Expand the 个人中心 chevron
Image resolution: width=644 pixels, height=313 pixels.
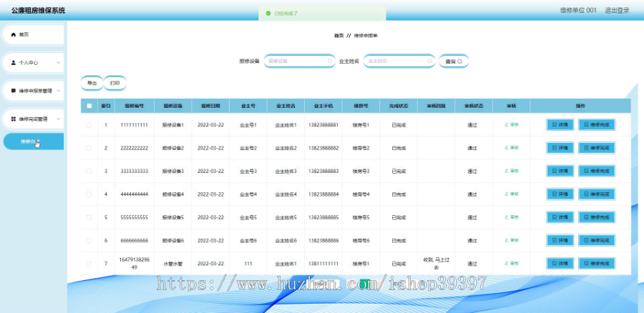[59, 63]
